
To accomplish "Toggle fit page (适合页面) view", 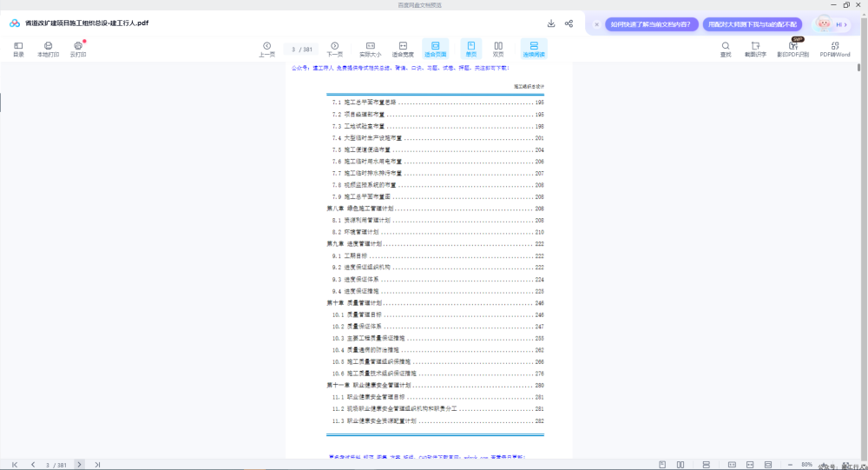I will click(435, 49).
